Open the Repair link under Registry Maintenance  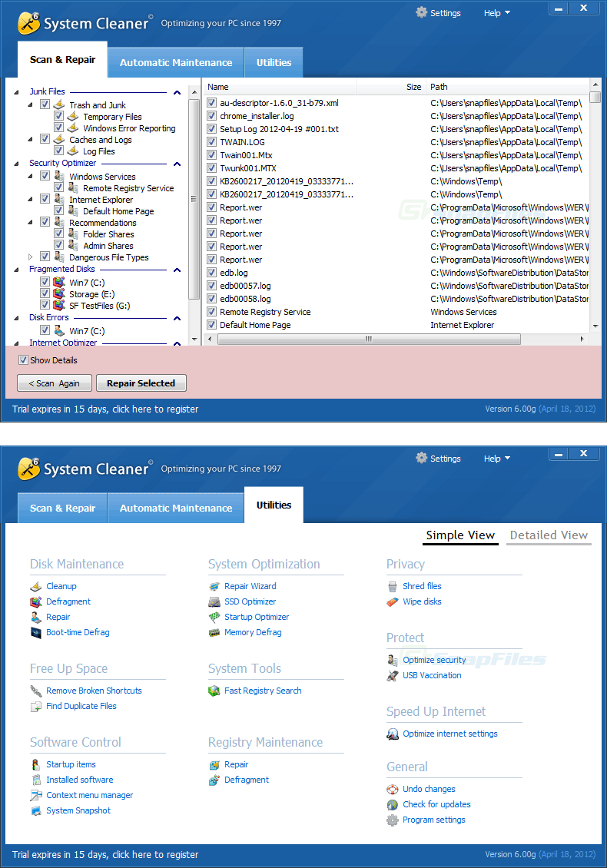[236, 764]
